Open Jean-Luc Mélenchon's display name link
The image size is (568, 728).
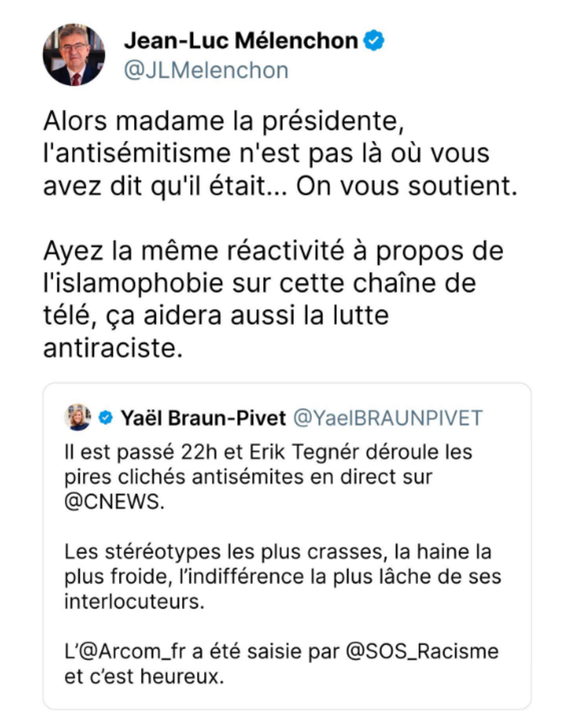tap(241, 41)
